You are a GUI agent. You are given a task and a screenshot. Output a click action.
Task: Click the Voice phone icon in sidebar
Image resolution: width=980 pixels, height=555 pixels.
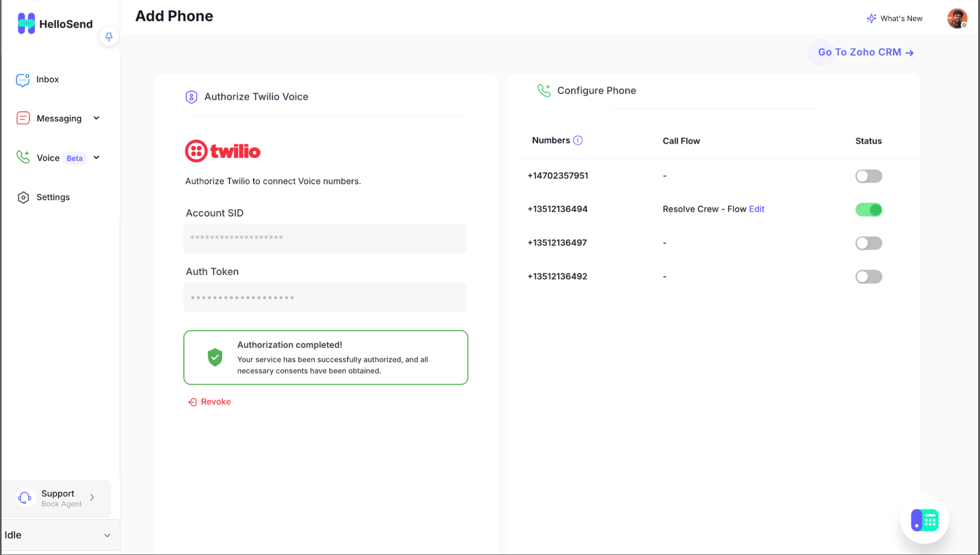23,157
